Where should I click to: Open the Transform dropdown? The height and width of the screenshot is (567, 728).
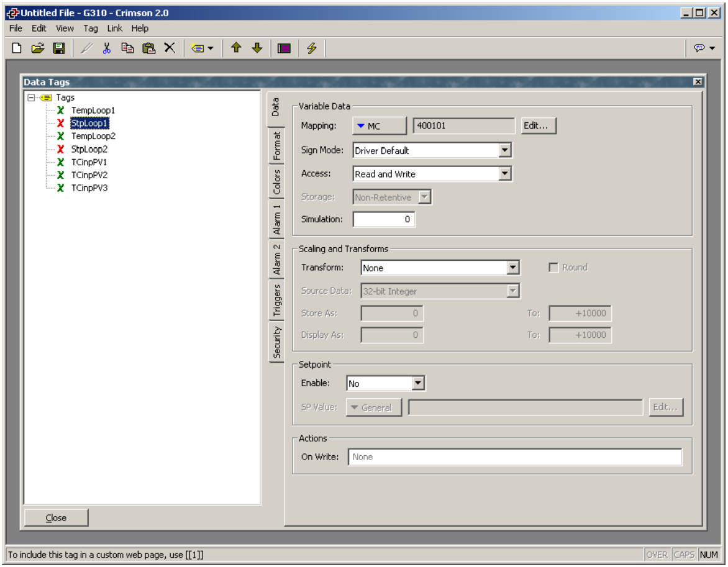[512, 268]
